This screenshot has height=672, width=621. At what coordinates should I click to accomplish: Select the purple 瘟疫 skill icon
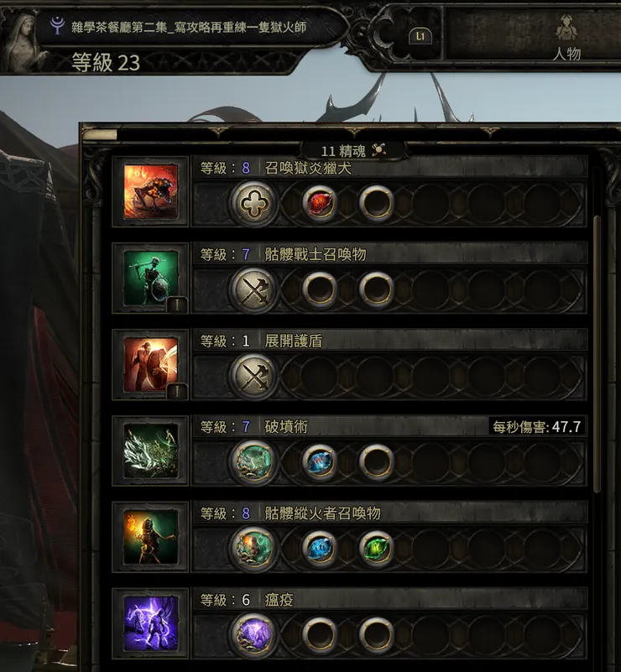click(150, 623)
